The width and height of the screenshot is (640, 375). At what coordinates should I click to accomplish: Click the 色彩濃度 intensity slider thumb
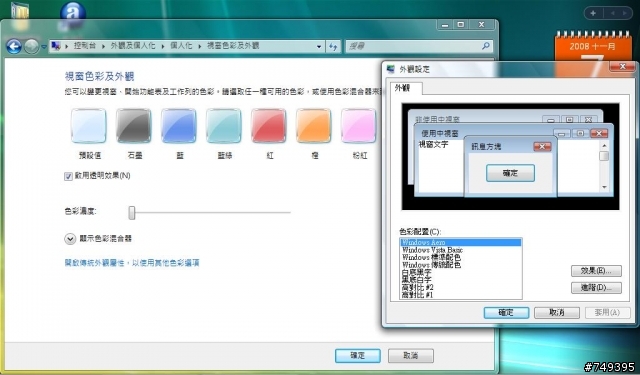(132, 212)
